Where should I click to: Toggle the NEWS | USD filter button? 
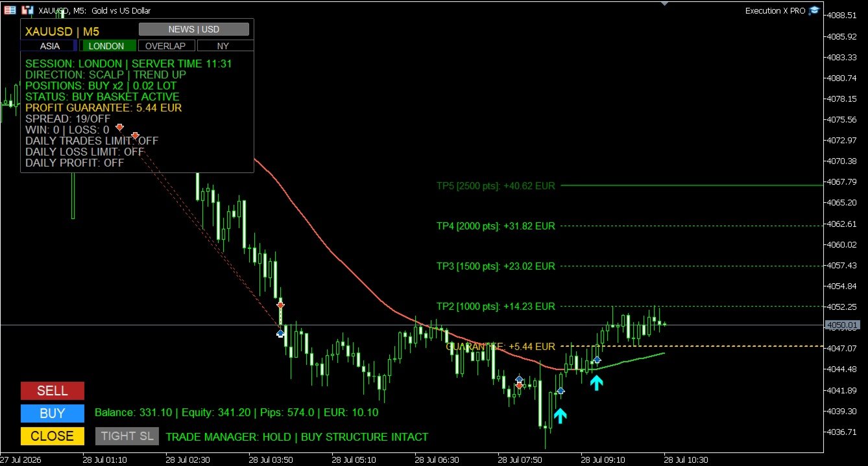[x=194, y=29]
